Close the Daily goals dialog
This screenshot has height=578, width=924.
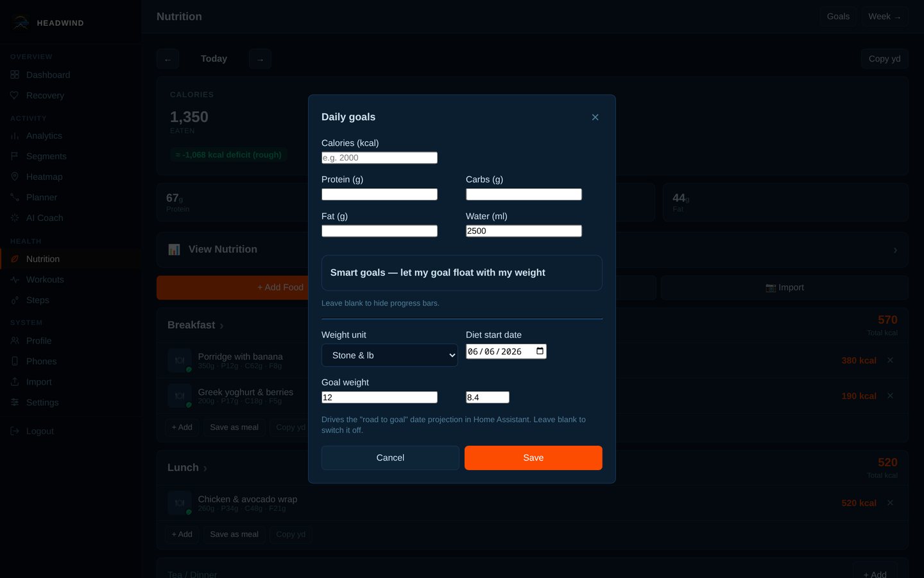pos(595,117)
